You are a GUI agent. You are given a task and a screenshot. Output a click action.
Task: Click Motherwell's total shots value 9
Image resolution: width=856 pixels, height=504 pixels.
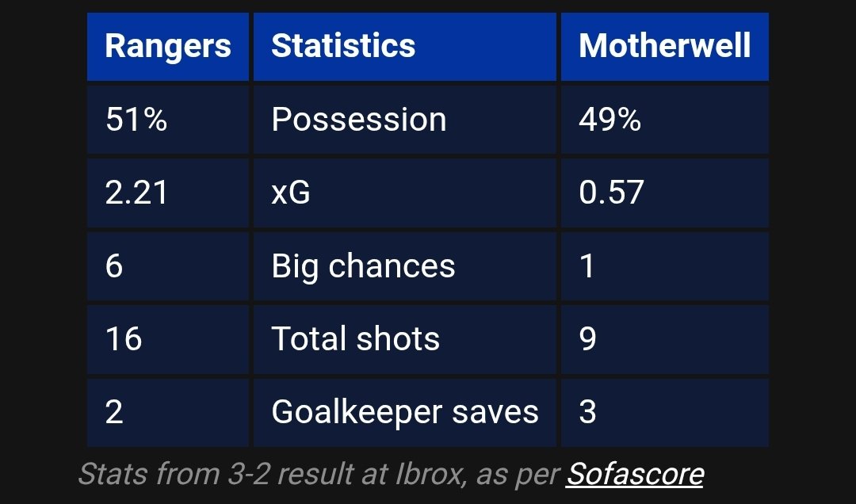click(x=587, y=339)
